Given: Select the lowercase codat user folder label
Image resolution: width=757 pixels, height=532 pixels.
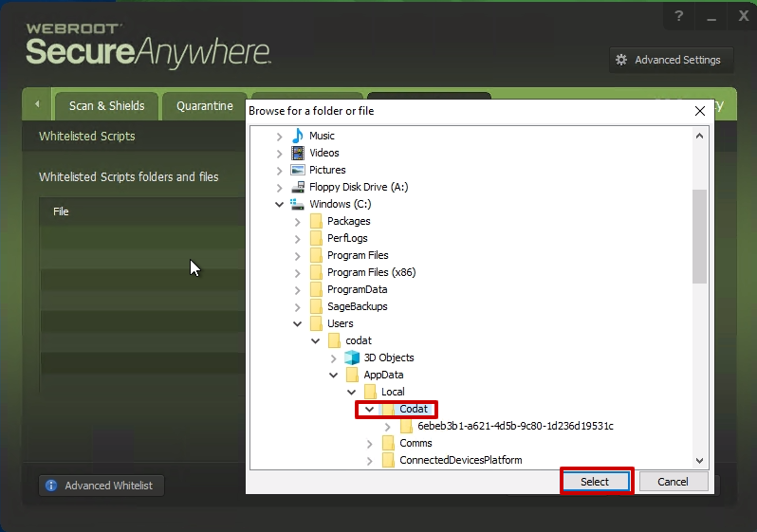Looking at the screenshot, I should pyautogui.click(x=359, y=340).
